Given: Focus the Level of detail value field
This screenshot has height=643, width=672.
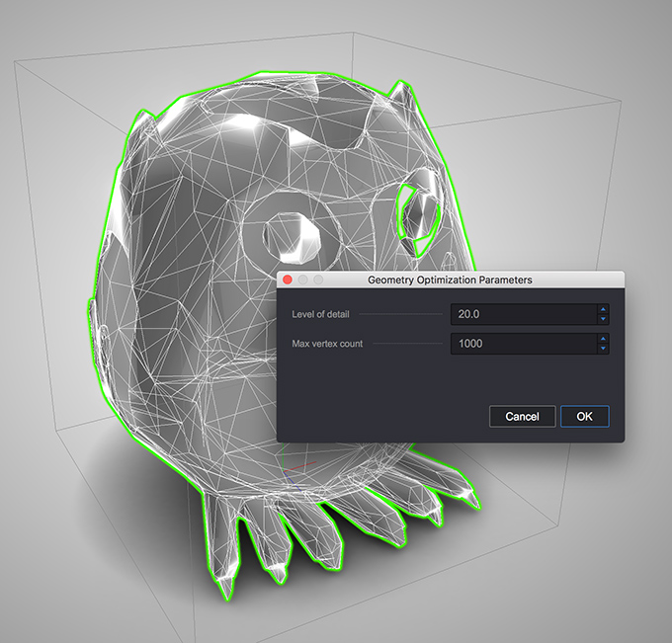Looking at the screenshot, I should coord(524,314).
